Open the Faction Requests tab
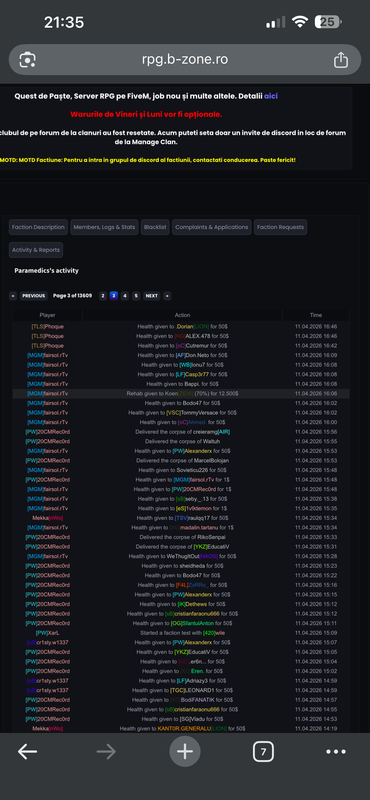370x800 pixels. pos(281,227)
